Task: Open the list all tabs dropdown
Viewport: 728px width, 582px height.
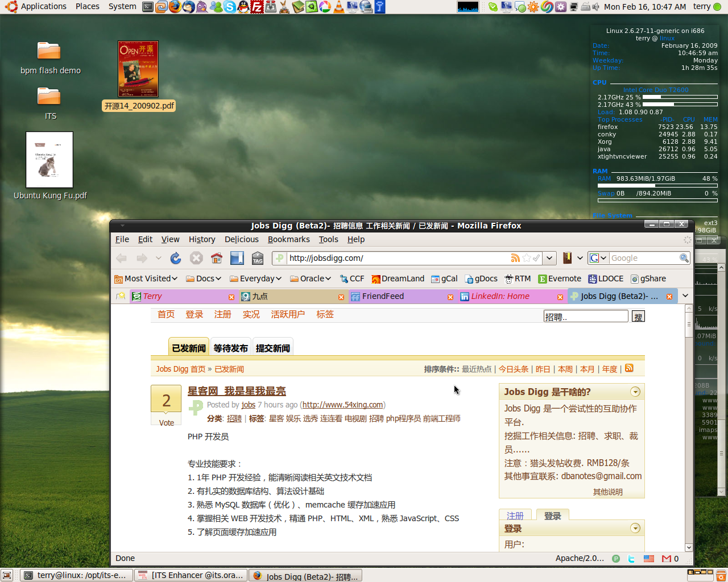Action: 685,296
